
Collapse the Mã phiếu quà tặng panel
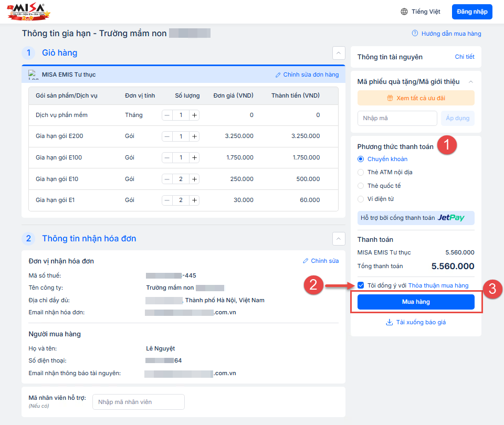pos(471,82)
